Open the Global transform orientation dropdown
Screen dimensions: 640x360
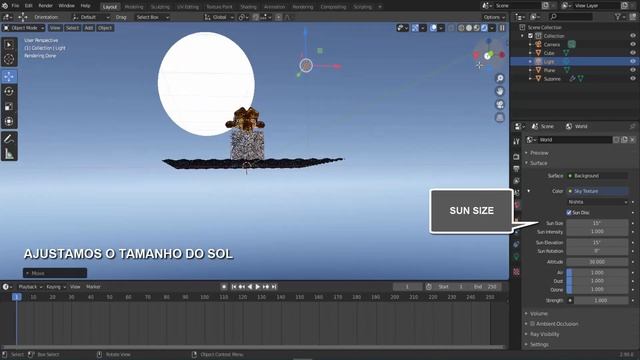click(219, 17)
